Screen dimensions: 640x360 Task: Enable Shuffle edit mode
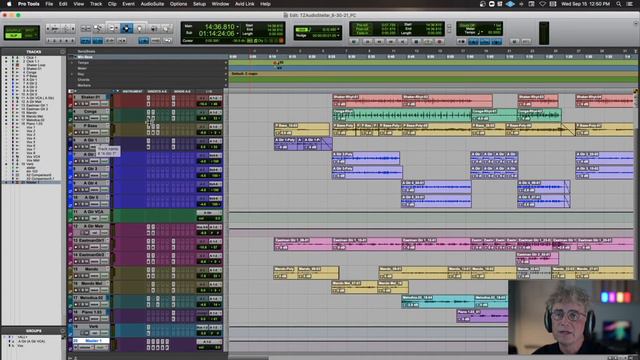(13, 30)
